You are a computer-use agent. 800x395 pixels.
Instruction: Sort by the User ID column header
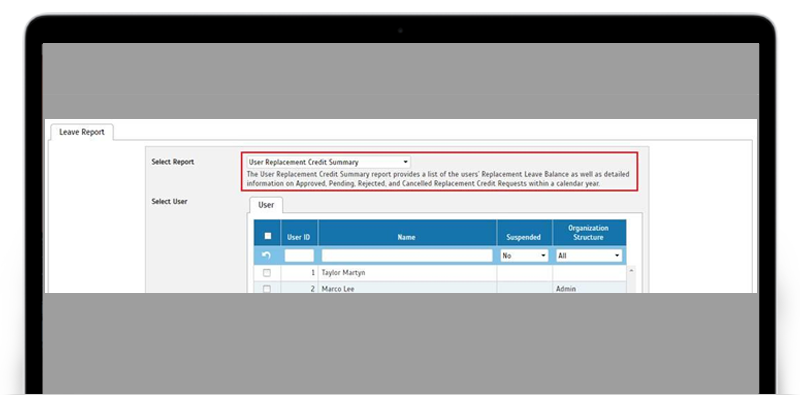click(x=298, y=237)
